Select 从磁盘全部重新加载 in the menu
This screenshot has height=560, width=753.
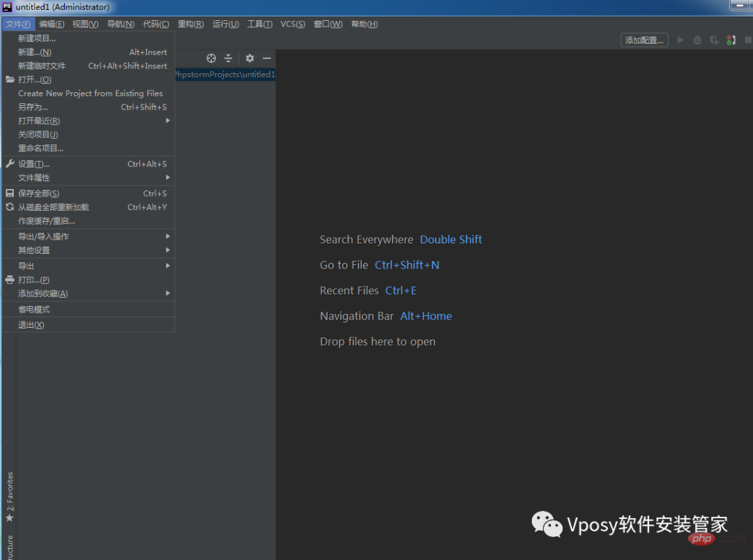coord(89,207)
